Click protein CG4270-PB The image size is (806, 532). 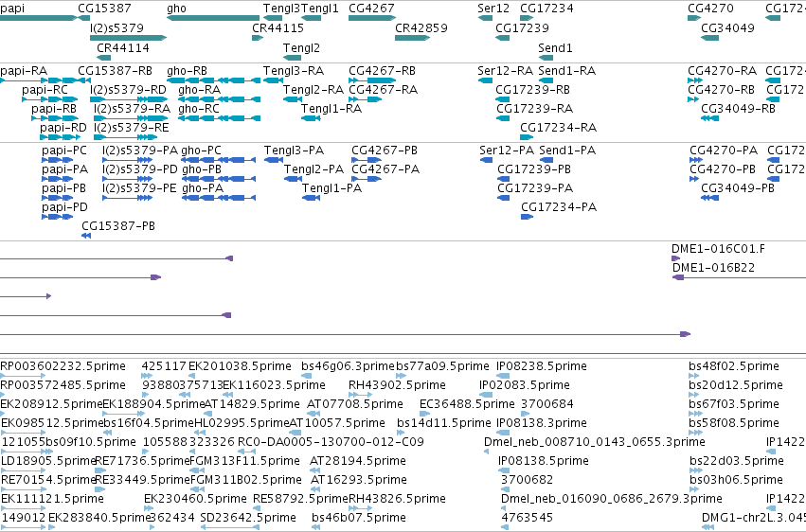pyautogui.click(x=694, y=179)
